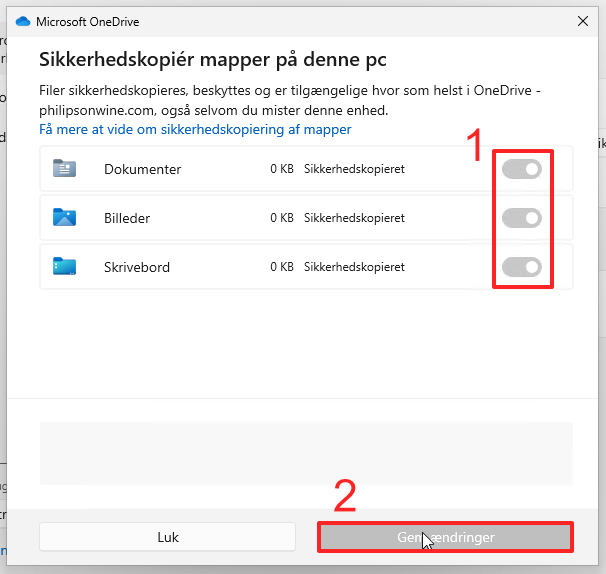Click the 0 KB size for Dokumenter
The image size is (606, 574).
click(282, 169)
